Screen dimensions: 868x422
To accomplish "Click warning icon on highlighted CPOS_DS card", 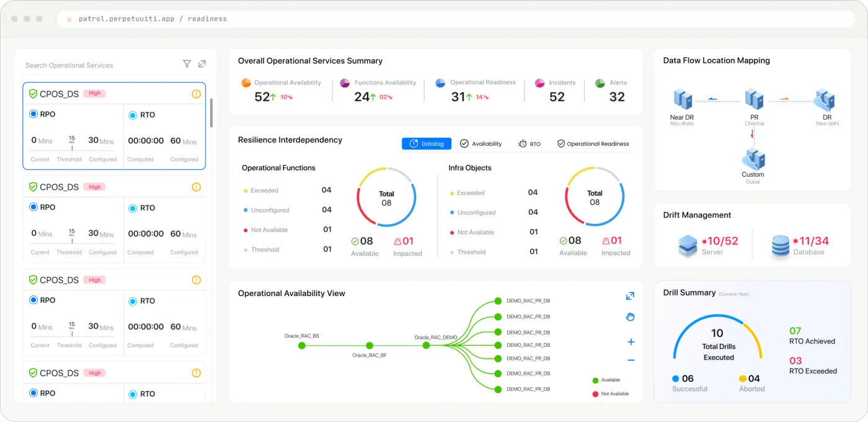I will tap(197, 94).
